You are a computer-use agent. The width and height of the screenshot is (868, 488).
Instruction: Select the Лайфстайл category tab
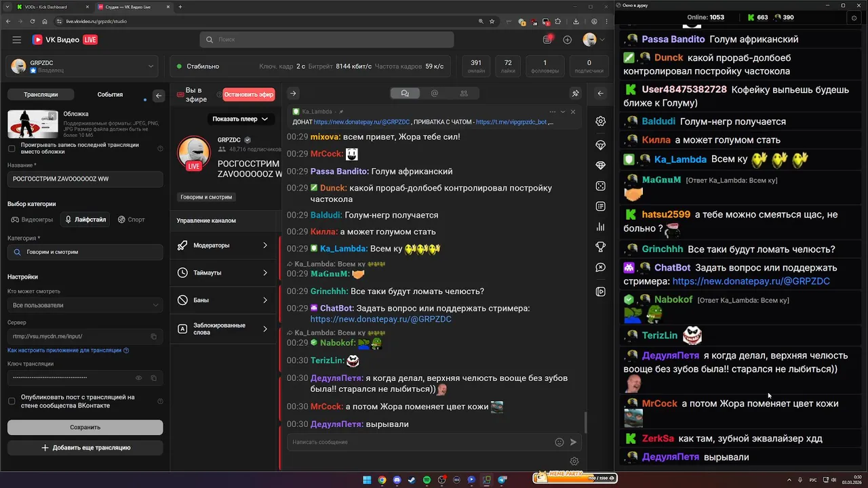coord(85,220)
